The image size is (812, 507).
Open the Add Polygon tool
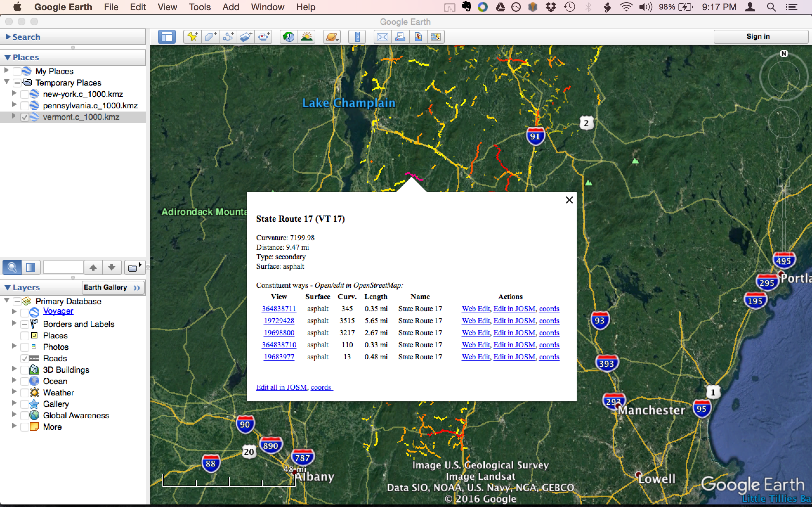tap(210, 36)
